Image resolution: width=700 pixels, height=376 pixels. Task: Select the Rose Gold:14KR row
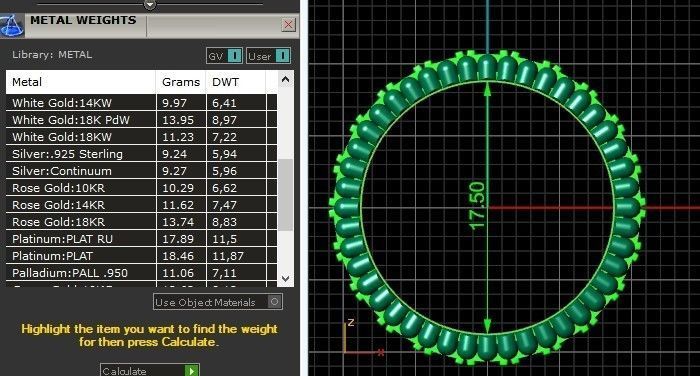coord(141,205)
